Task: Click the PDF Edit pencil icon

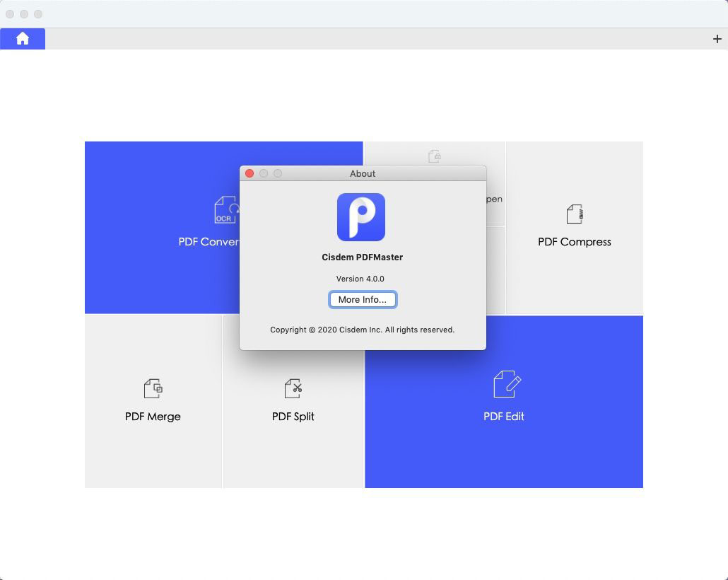Action: click(x=507, y=384)
